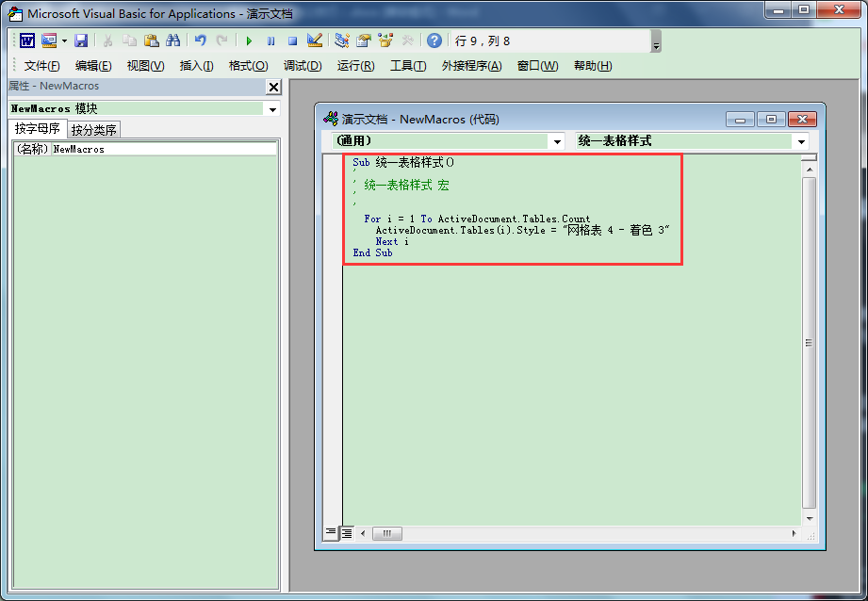Open Find with the binoculars icon
Screen dimensions: 868x601
coord(172,41)
